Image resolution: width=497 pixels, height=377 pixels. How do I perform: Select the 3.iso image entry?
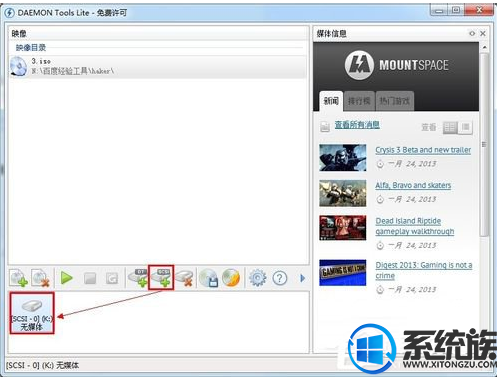157,66
